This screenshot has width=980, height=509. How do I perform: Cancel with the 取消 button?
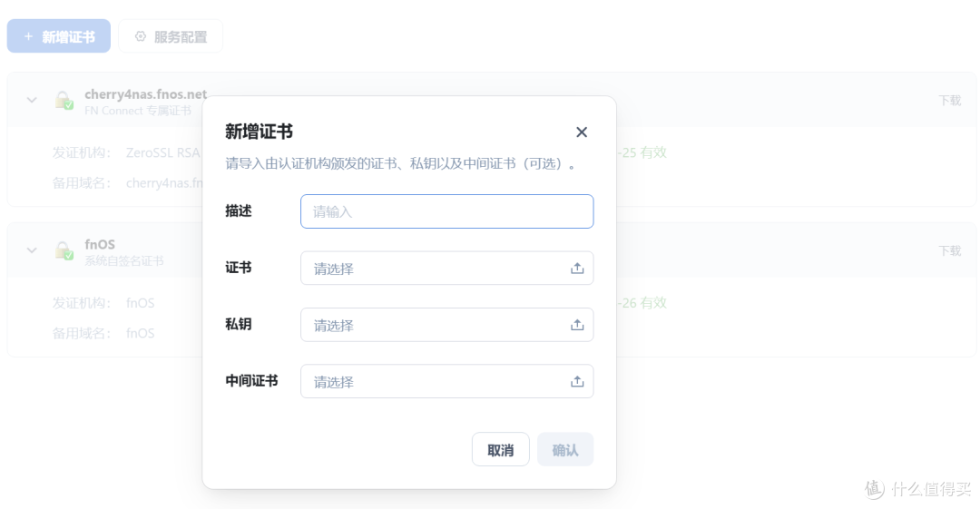[501, 450]
